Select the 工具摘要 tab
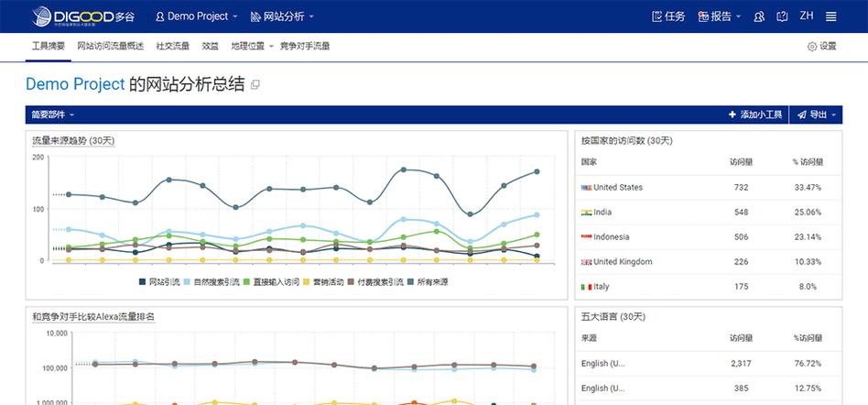The image size is (868, 405). pyautogui.click(x=49, y=47)
